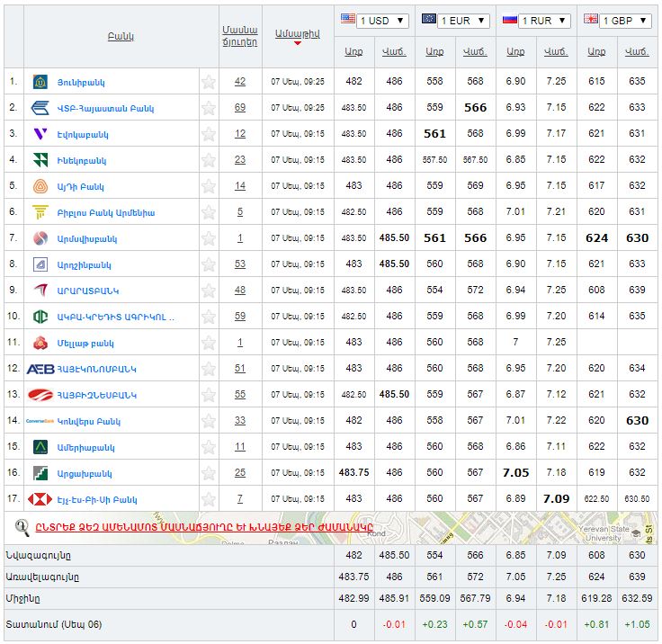The width and height of the screenshot is (662, 644).
Task: Click the Unibank logo icon in row 1
Action: (x=40, y=82)
